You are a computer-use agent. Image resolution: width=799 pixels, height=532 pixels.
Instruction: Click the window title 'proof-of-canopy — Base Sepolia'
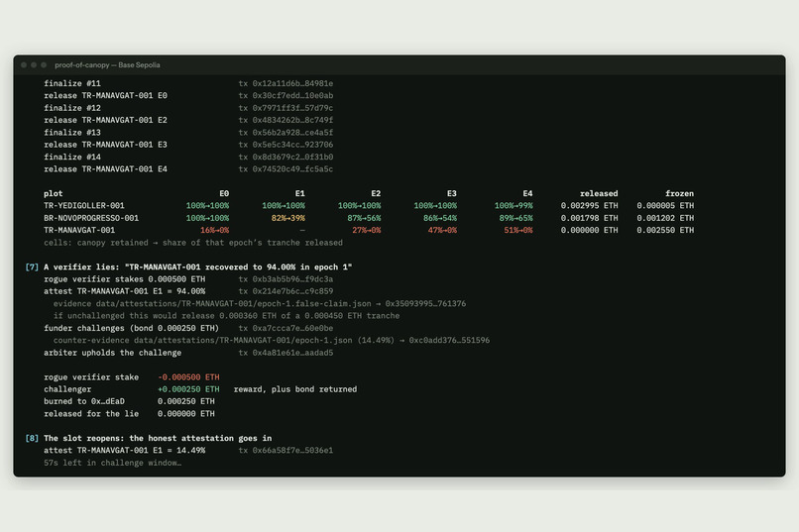(107, 65)
